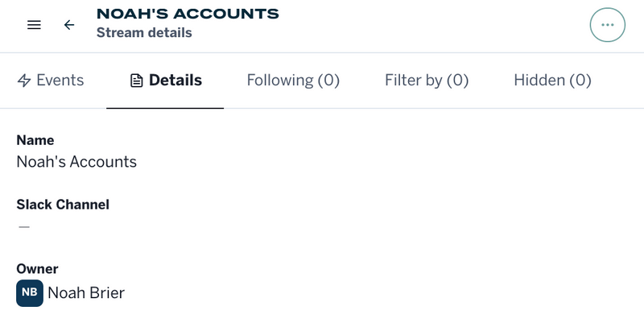
Task: Show the Filter by (0) tab
Action: click(427, 81)
